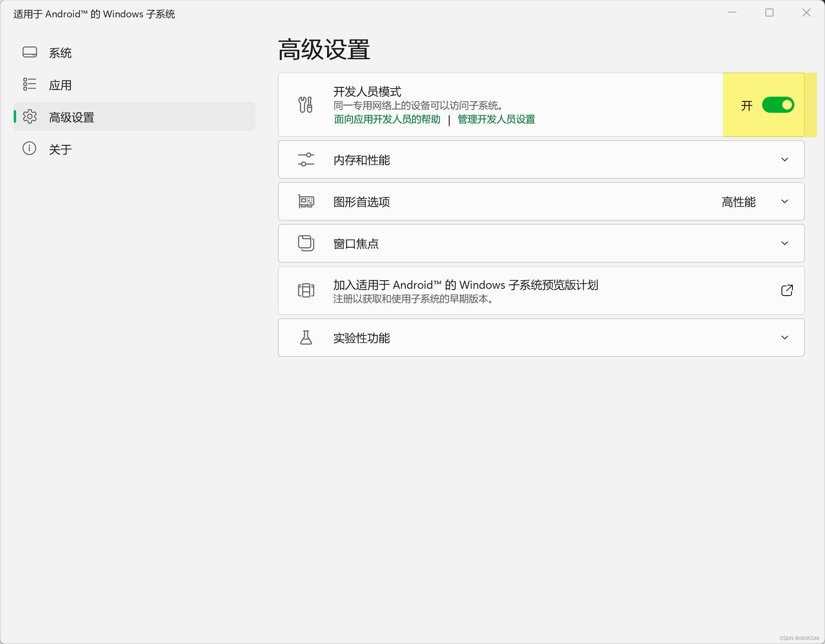Open 管理开发人员设置 link
The image size is (825, 644).
(496, 119)
